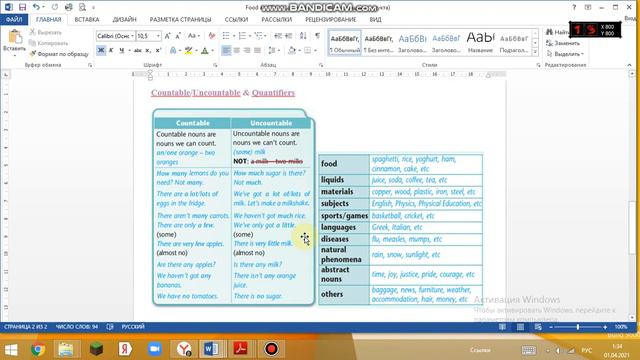Toggle subscript x₂ formatting
The height and width of the screenshot is (360, 640).
point(148,50)
